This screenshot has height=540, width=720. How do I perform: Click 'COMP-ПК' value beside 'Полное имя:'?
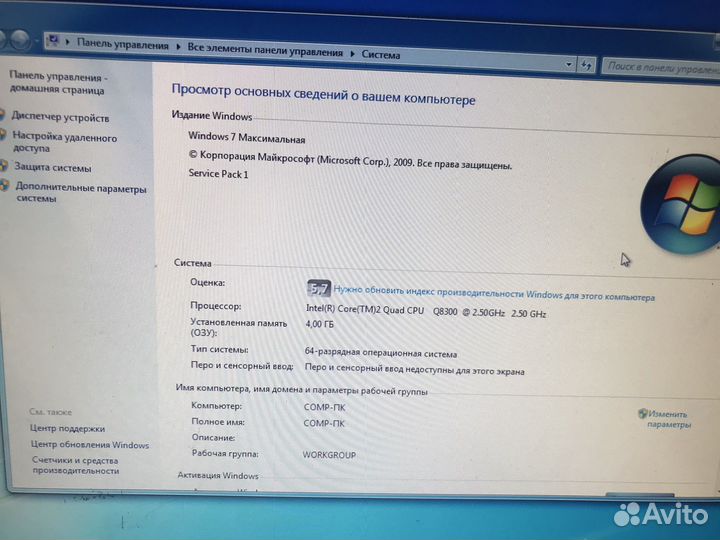[324, 423]
